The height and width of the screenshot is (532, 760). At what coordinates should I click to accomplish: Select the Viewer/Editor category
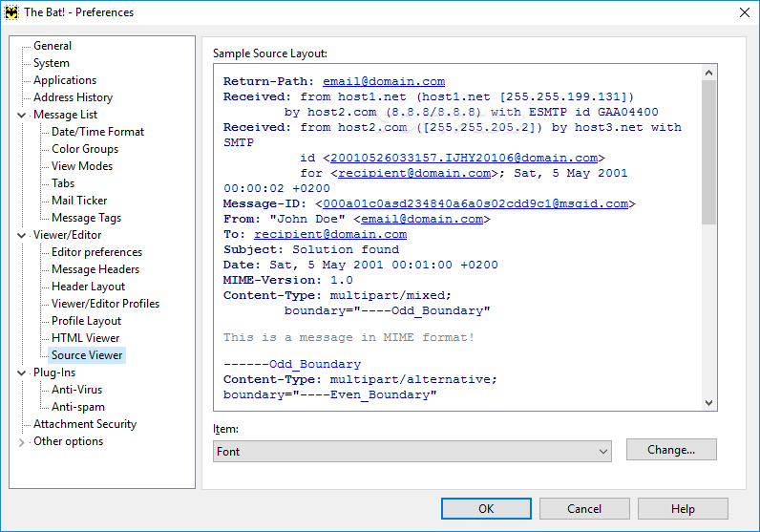click(x=68, y=235)
